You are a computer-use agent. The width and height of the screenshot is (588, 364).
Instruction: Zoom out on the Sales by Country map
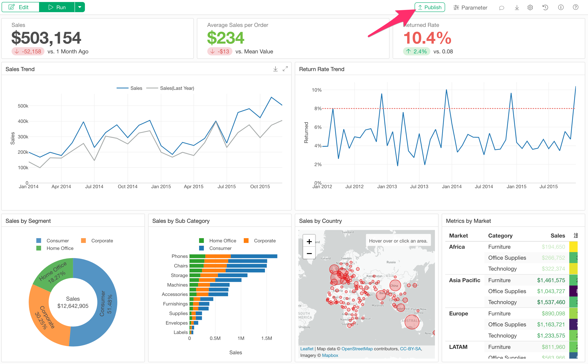coord(309,253)
